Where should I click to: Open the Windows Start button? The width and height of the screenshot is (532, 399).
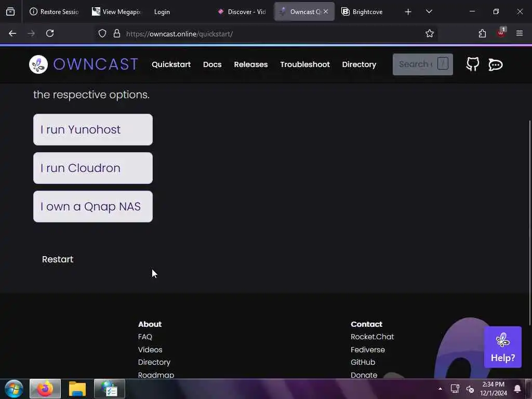tap(14, 389)
